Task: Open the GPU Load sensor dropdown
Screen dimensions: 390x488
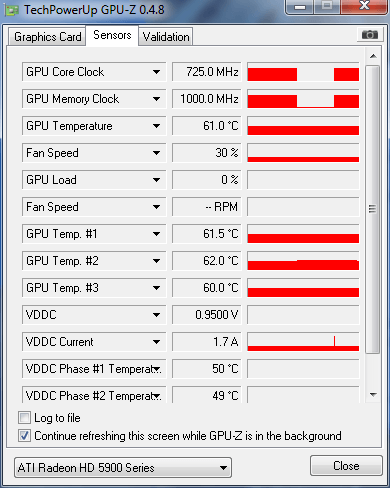Action: click(156, 180)
